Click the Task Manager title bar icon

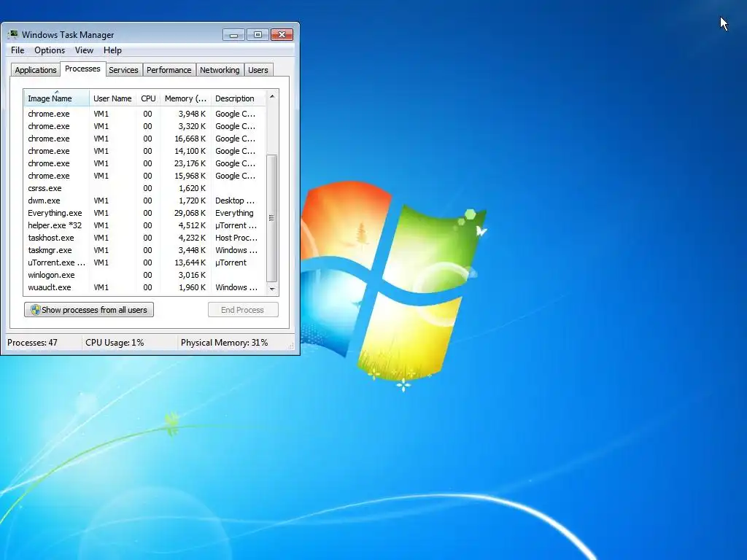coord(13,34)
